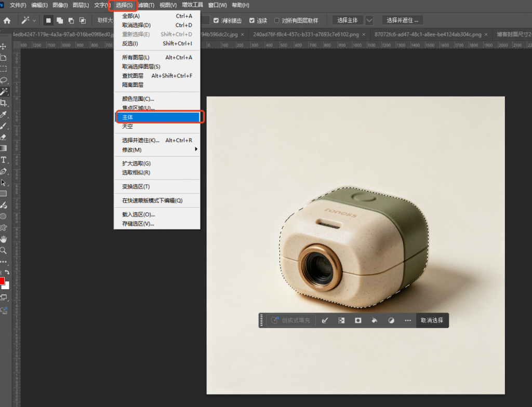
Task: Go to the Photoshop home screen icon
Action: pos(7,21)
